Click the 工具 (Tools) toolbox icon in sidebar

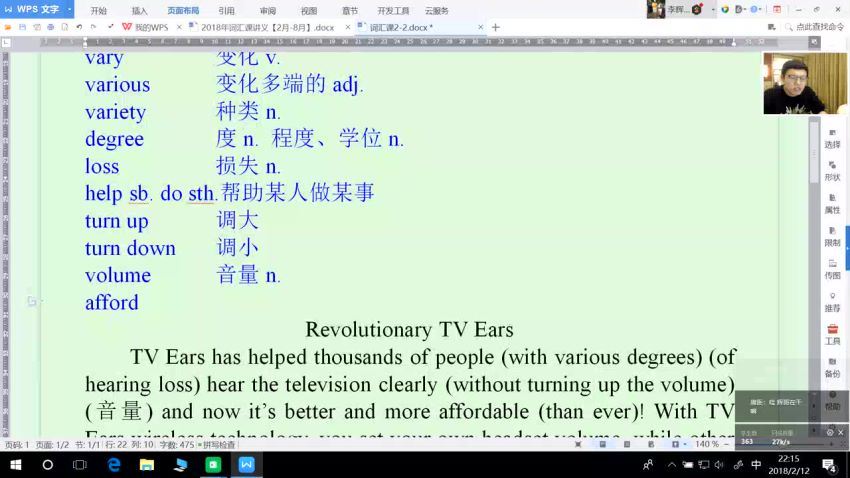(x=832, y=335)
